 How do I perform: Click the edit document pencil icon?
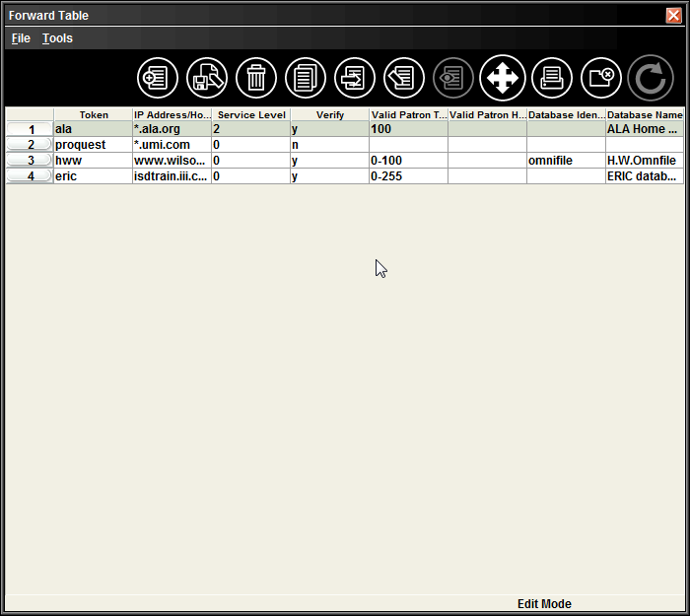point(404,78)
